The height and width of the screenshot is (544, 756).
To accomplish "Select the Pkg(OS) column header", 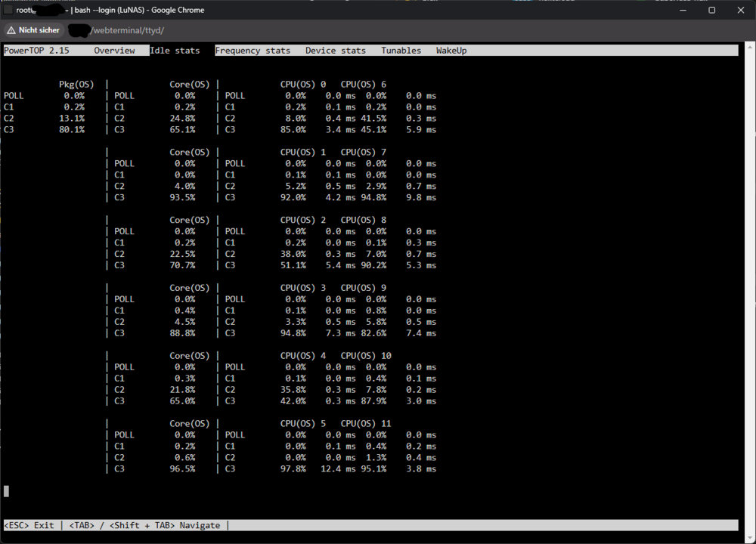I will pos(76,85).
